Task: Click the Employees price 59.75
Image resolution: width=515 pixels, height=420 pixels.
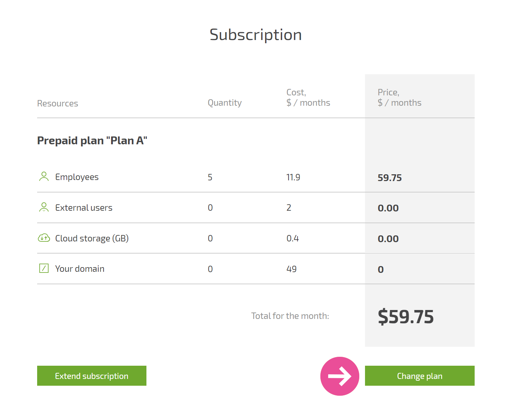Action: tap(390, 177)
